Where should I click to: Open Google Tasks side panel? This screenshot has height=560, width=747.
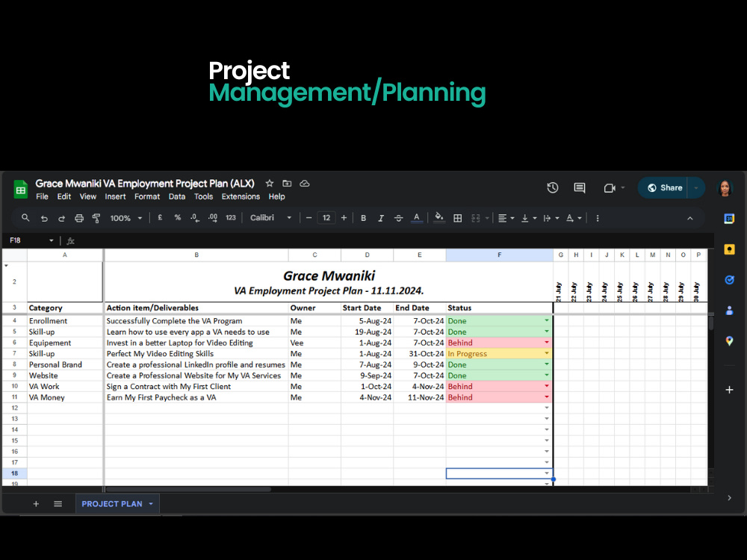click(x=729, y=280)
